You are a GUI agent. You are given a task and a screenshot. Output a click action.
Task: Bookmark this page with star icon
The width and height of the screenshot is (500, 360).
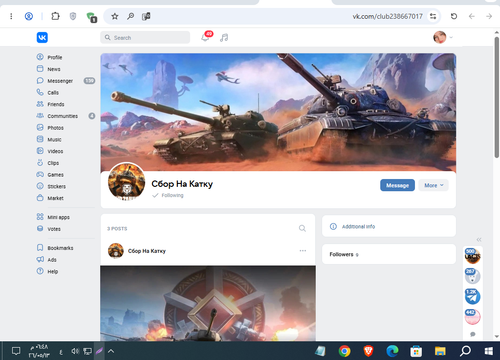[115, 16]
